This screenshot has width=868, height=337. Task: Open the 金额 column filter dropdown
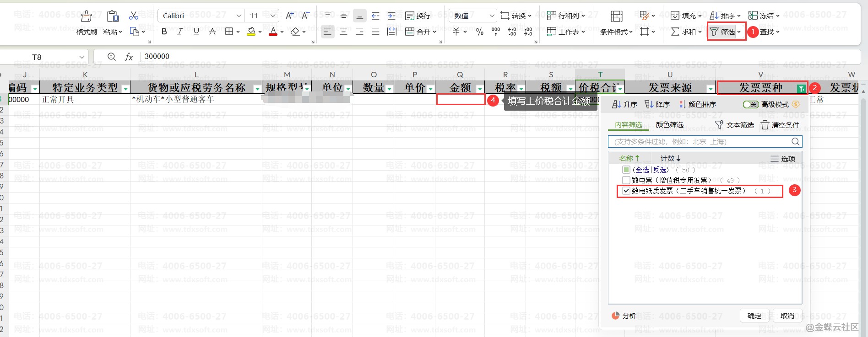(480, 89)
